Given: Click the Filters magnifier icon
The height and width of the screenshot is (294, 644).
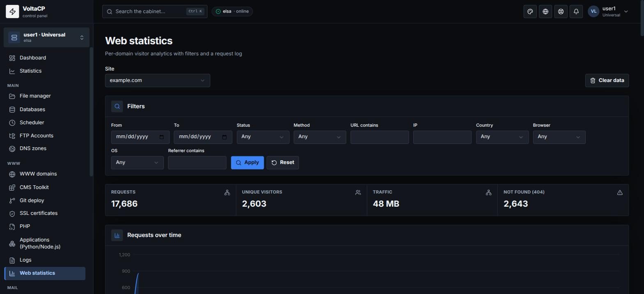Looking at the screenshot, I should (117, 106).
